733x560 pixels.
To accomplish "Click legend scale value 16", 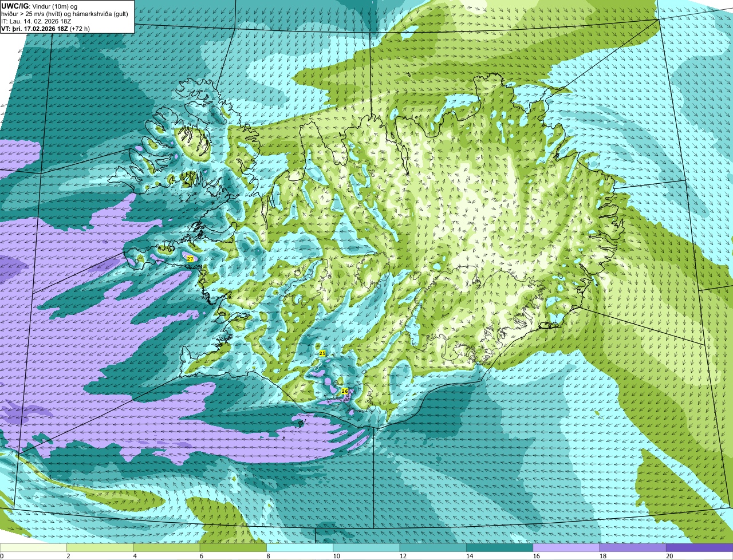I will pyautogui.click(x=536, y=556).
